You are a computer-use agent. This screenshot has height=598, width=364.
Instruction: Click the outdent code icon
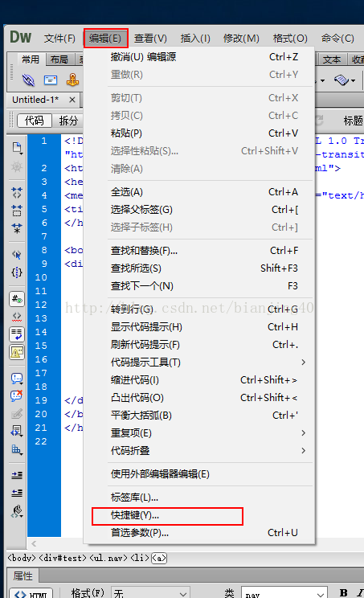coord(17,493)
